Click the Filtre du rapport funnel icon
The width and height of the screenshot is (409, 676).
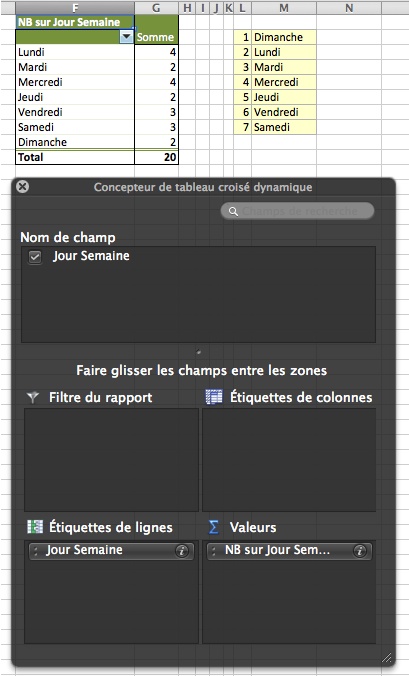[33, 397]
